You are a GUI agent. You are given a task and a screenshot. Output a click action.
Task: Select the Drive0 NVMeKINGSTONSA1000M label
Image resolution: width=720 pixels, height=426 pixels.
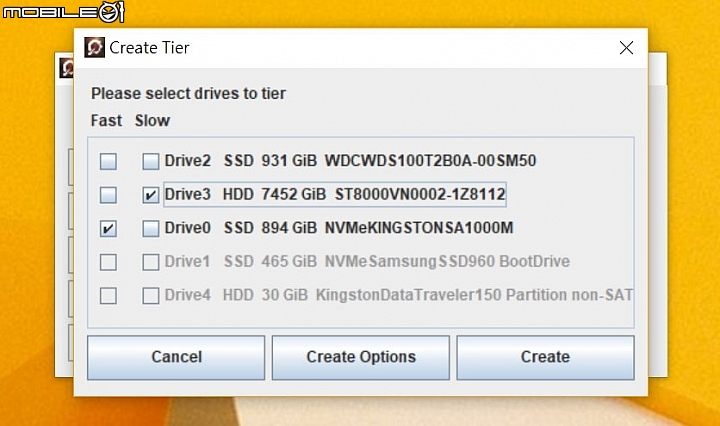coord(339,228)
